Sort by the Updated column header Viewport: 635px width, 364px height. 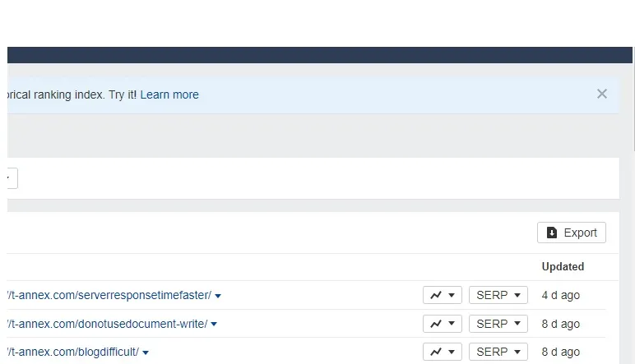[563, 266]
